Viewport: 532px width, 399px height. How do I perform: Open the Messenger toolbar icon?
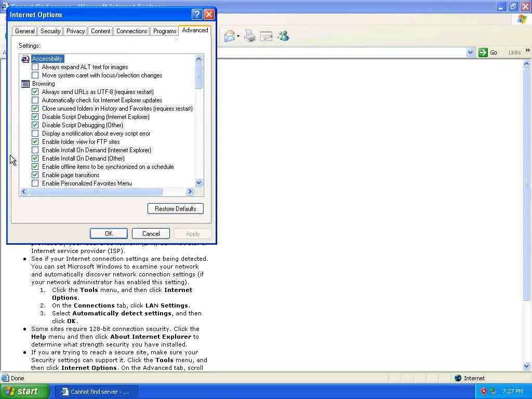pyautogui.click(x=283, y=36)
